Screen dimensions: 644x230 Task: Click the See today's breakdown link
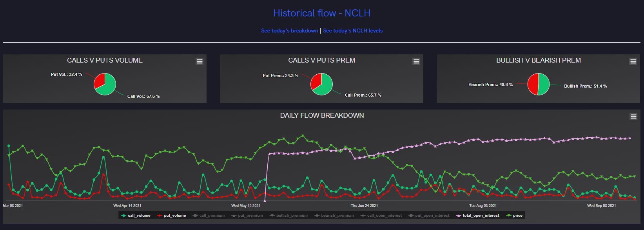289,31
